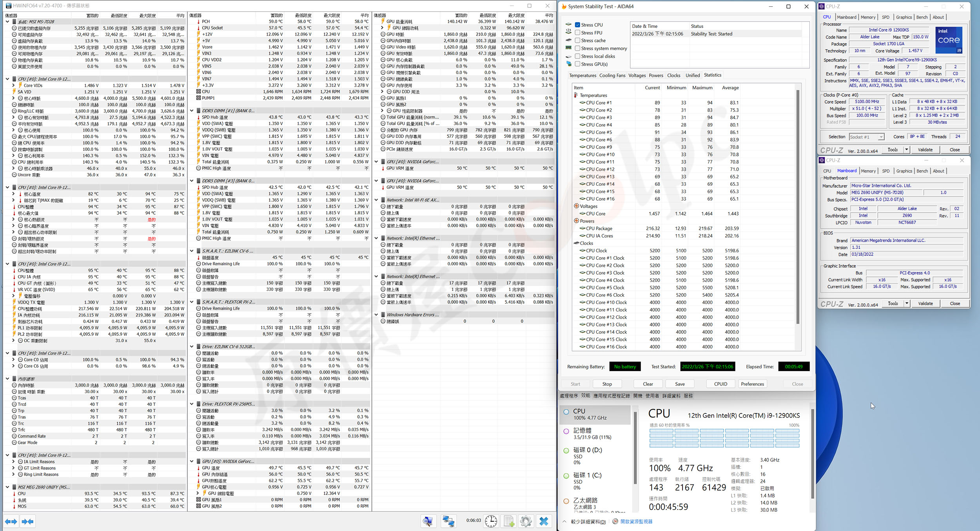Collapse the 系統: MSI MS-7D28 sensor group
This screenshot has height=531, width=980.
point(7,22)
